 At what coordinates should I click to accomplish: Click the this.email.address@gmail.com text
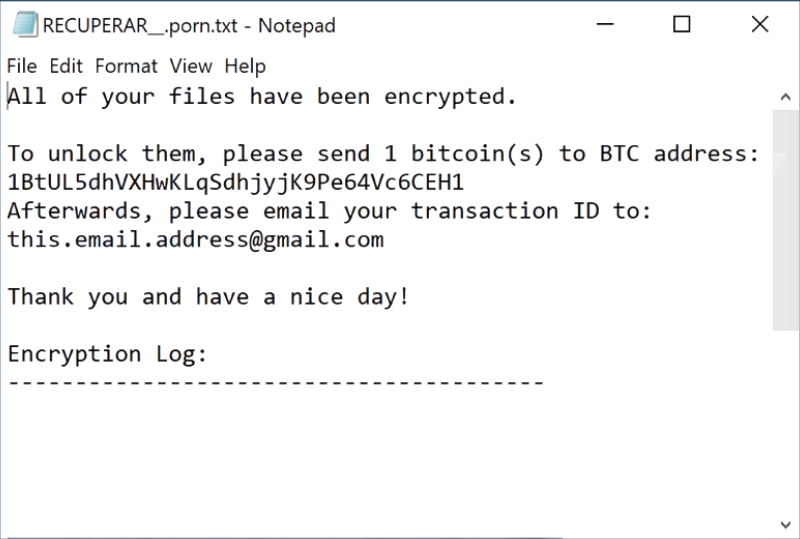pos(196,240)
